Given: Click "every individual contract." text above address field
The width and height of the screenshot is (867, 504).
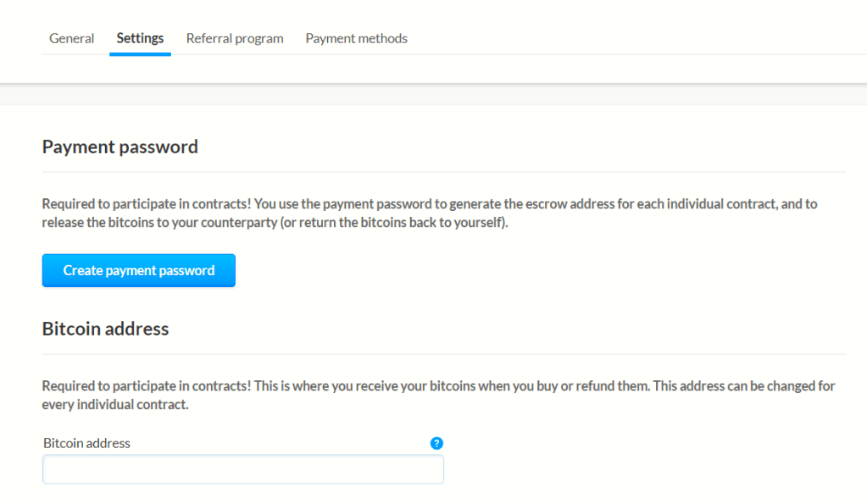Looking at the screenshot, I should 115,404.
